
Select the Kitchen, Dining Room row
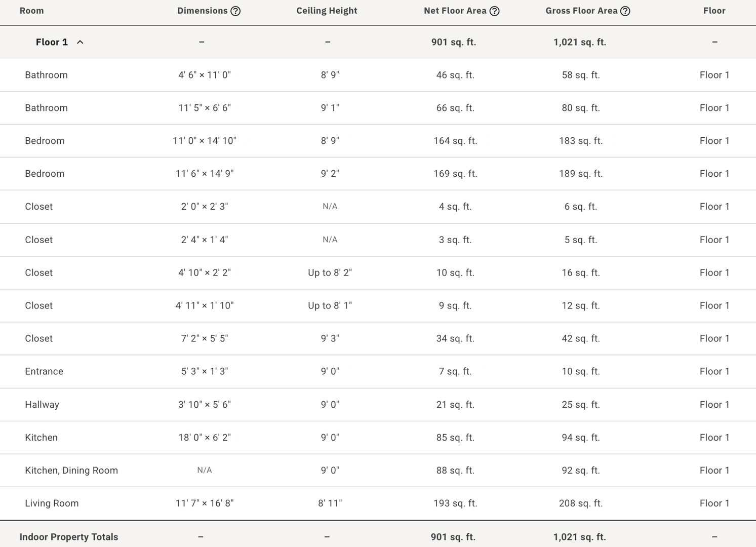click(x=378, y=471)
